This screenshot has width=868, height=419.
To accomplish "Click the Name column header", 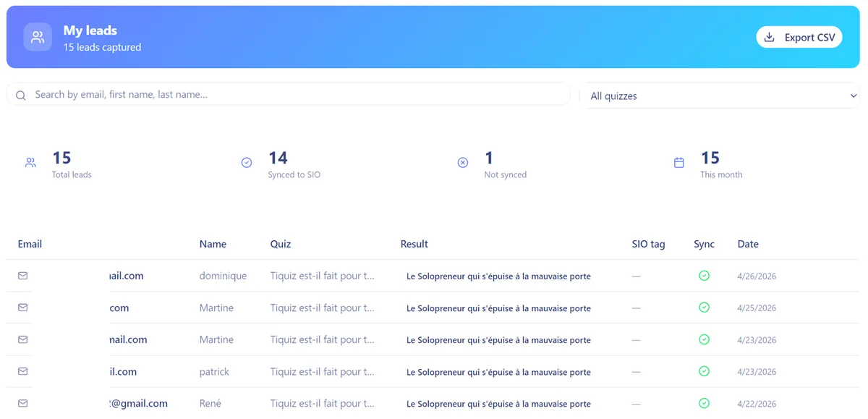I will click(x=213, y=244).
